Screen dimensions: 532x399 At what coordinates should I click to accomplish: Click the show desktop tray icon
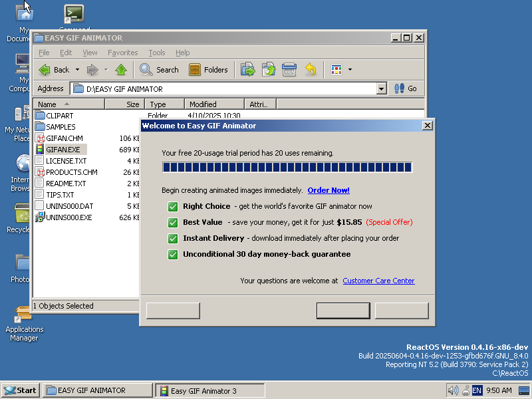pos(524,390)
